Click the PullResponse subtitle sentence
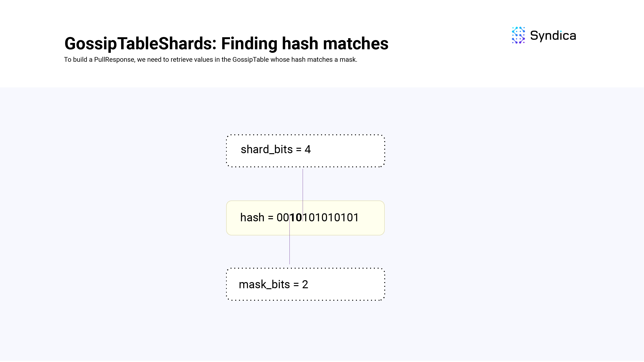The height and width of the screenshot is (362, 644). coord(211,59)
